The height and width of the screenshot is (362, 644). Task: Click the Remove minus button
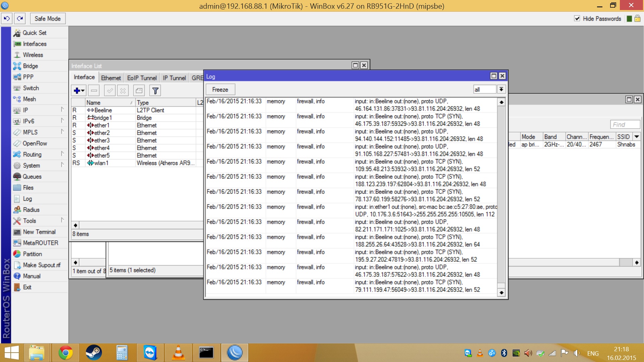tap(94, 90)
